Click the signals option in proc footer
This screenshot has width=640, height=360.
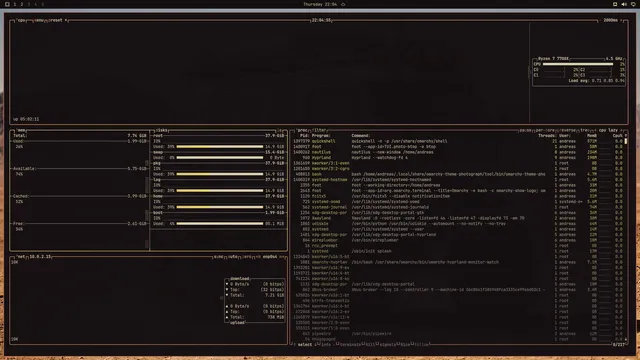click(x=387, y=345)
